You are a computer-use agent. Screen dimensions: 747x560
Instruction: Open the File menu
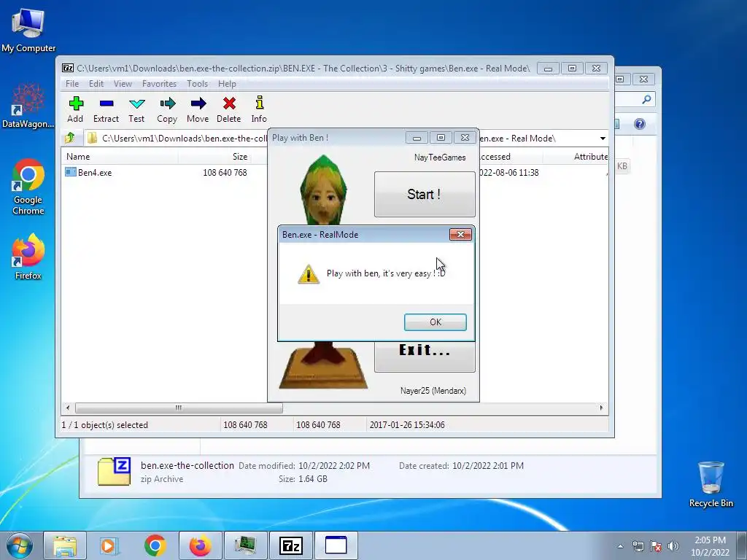point(72,84)
